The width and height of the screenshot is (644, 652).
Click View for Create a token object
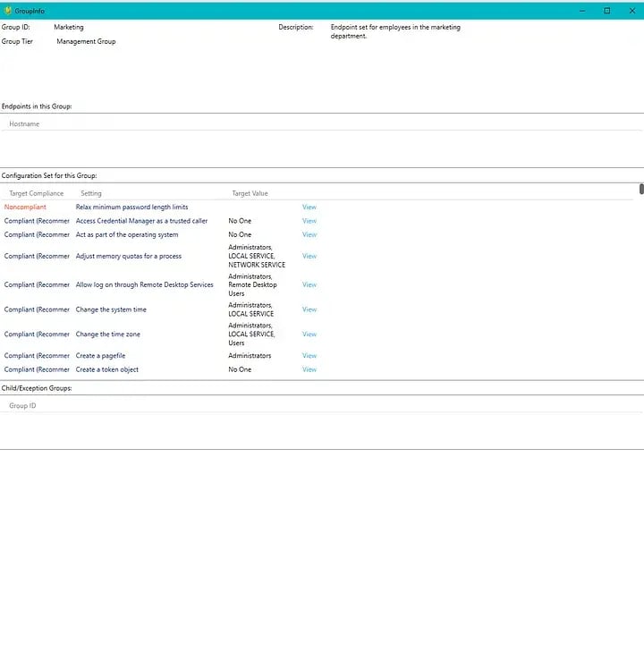tap(309, 369)
